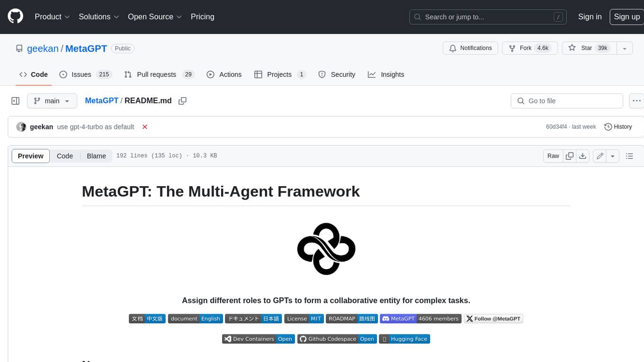
Task: Click MetaGPT breadcrumb link
Action: tap(101, 101)
